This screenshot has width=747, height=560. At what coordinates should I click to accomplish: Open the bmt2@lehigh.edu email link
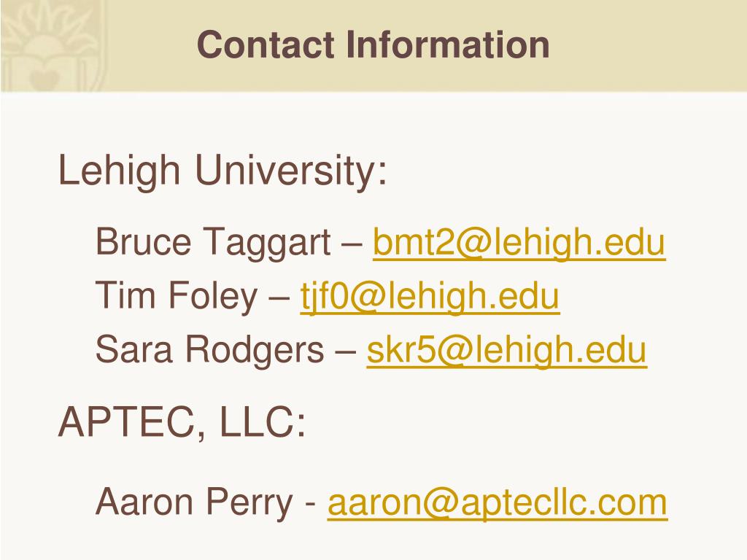(519, 242)
